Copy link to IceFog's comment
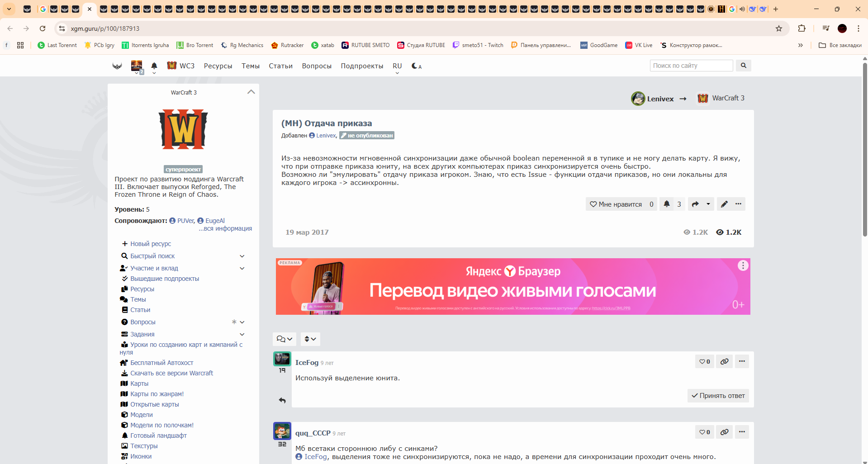This screenshot has width=868, height=464. (724, 361)
